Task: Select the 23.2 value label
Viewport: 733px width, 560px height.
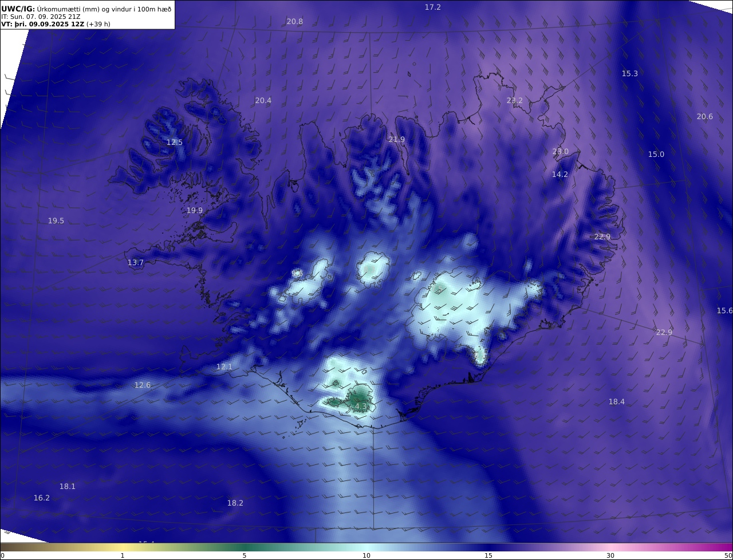Action: point(515,100)
